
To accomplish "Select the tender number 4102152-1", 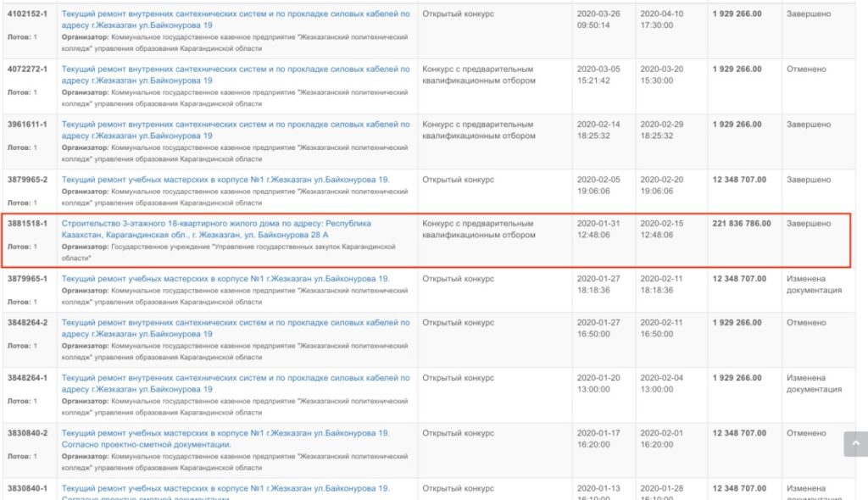I will (28, 14).
